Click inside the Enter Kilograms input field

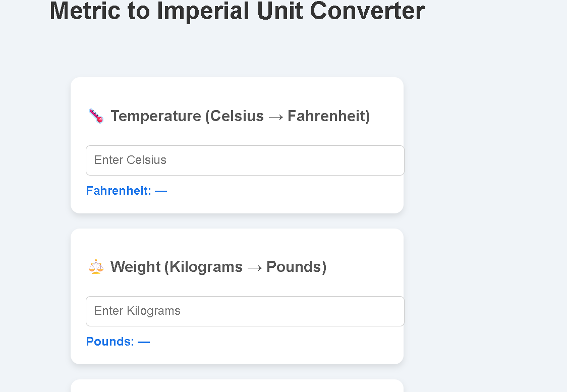245,311
